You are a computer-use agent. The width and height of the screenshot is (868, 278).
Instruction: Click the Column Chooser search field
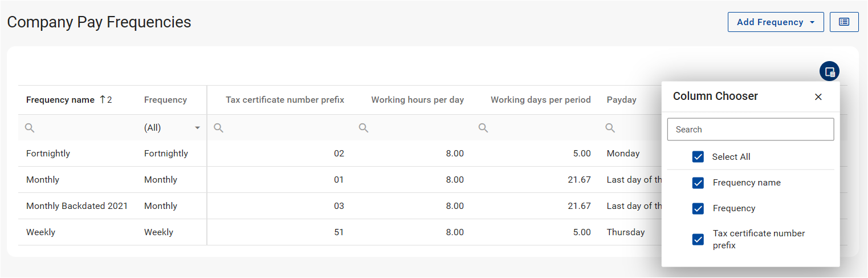pyautogui.click(x=750, y=130)
